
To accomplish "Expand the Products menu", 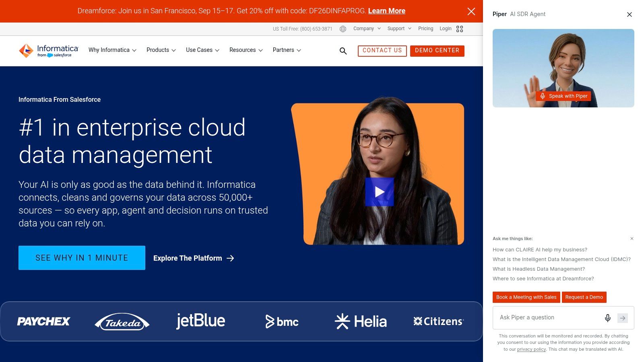I will click(161, 50).
